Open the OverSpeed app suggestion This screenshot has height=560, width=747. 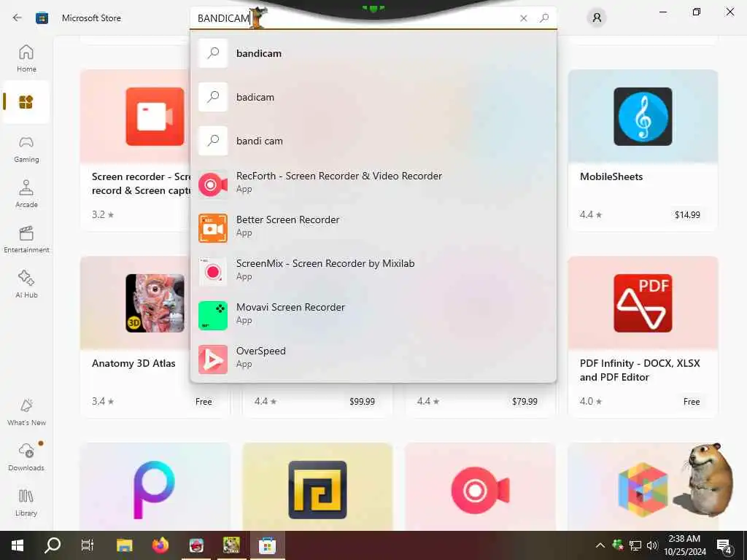point(373,359)
